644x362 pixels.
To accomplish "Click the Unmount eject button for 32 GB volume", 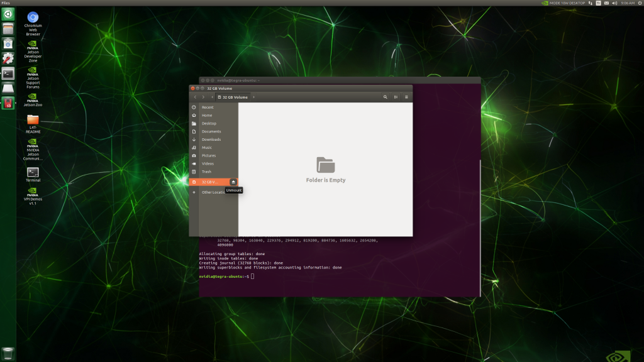I will [x=233, y=182].
